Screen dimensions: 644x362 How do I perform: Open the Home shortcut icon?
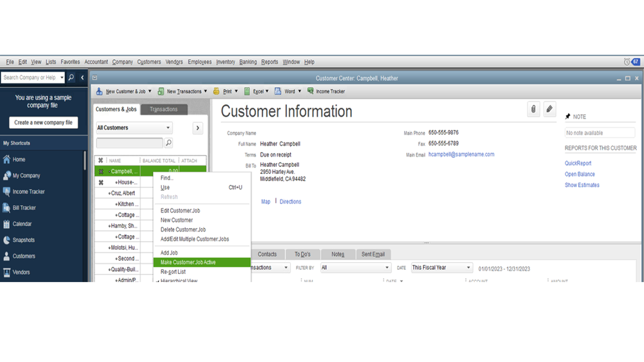tap(6, 159)
